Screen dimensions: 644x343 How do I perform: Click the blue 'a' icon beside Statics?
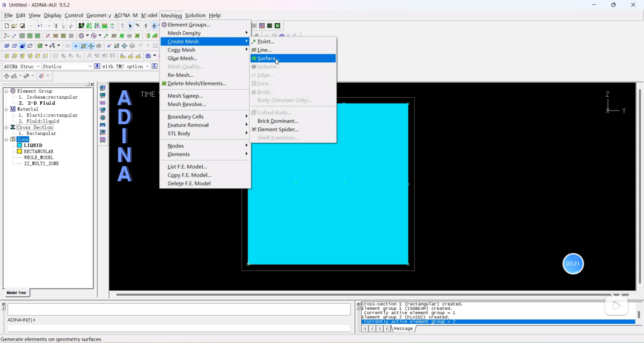(97, 66)
